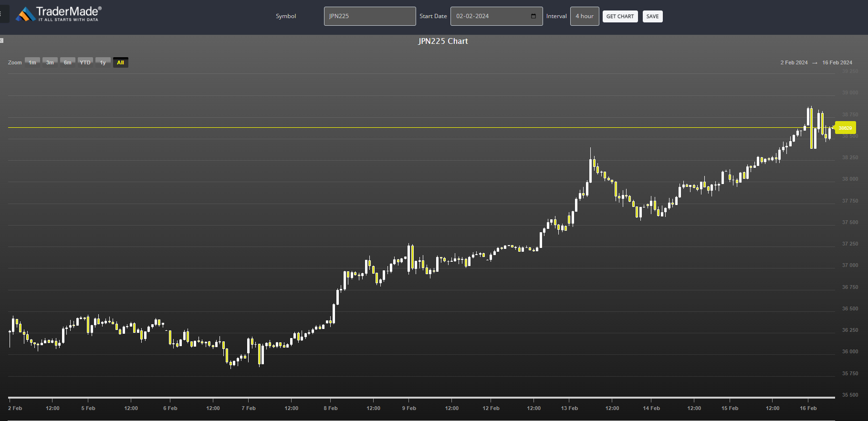Click the 36 500 price axis label

pos(850,308)
